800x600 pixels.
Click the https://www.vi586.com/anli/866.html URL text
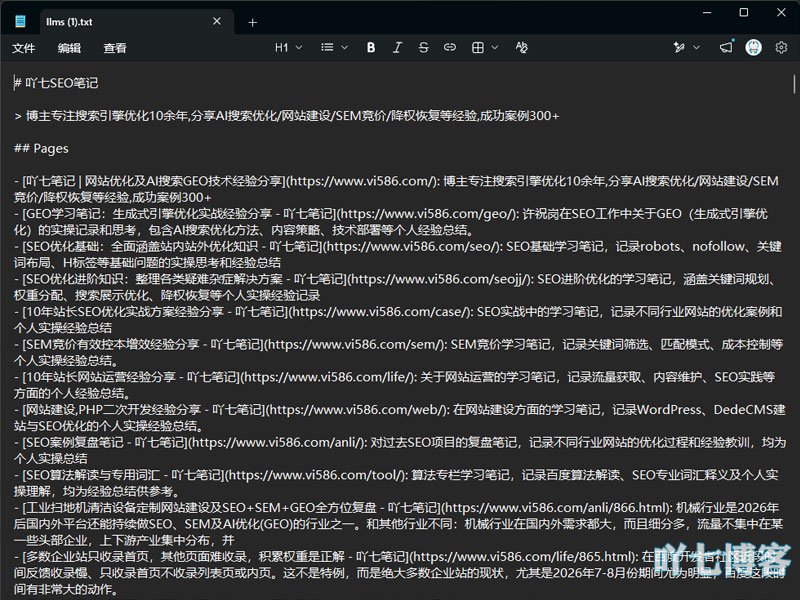click(556, 508)
